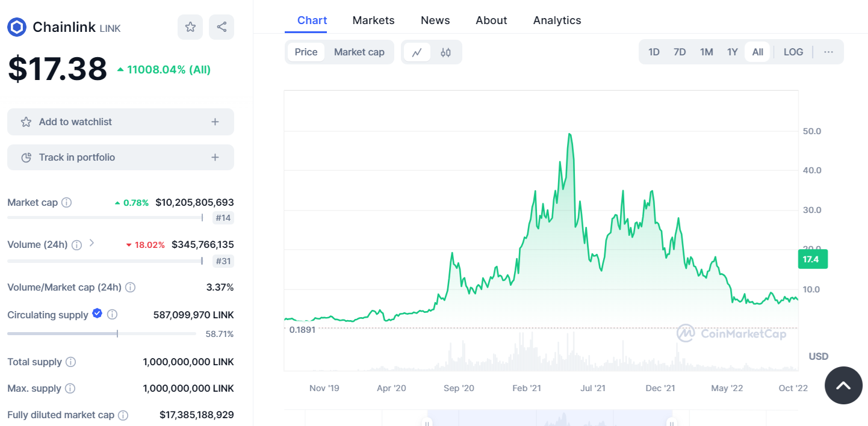Image resolution: width=868 pixels, height=426 pixels.
Task: Click the 3.37% volume/market cap value
Action: point(220,288)
